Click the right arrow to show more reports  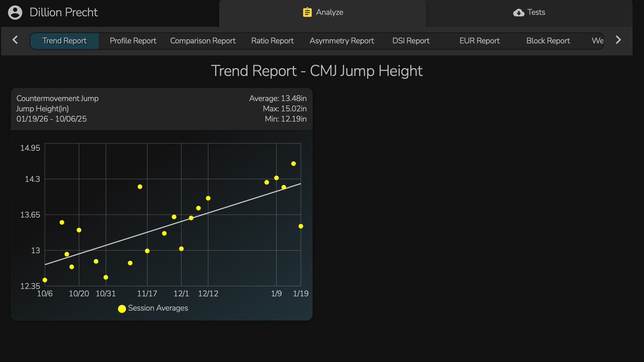tap(618, 40)
